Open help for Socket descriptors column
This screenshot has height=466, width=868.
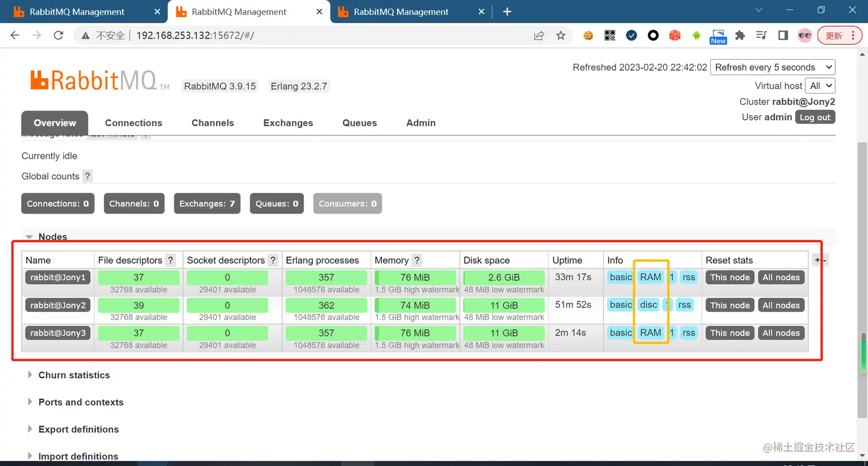pyautogui.click(x=273, y=260)
